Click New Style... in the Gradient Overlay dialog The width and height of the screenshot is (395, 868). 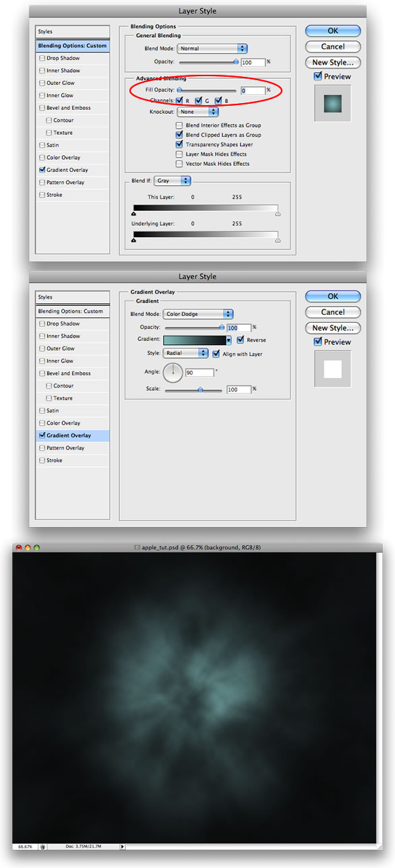(x=333, y=328)
